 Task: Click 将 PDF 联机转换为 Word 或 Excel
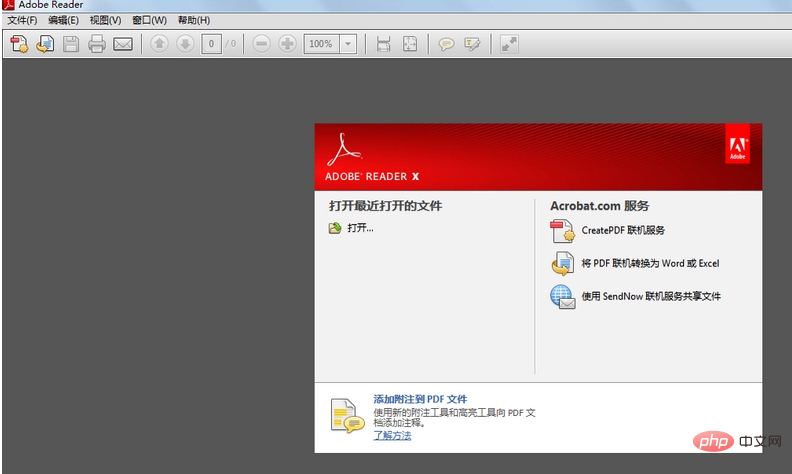click(x=651, y=263)
